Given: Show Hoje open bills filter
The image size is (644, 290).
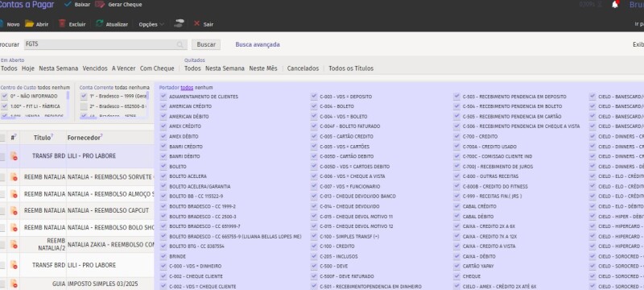Looking at the screenshot, I should (x=28, y=68).
